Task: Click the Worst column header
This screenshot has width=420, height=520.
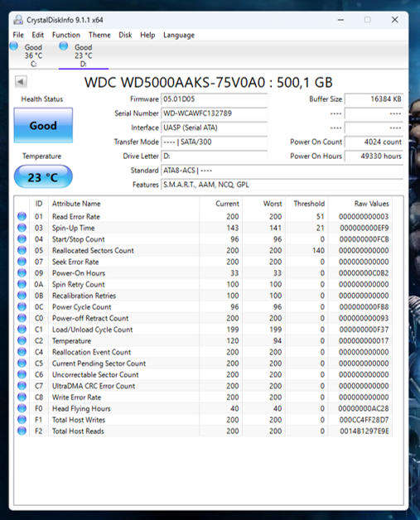Action: (x=263, y=204)
